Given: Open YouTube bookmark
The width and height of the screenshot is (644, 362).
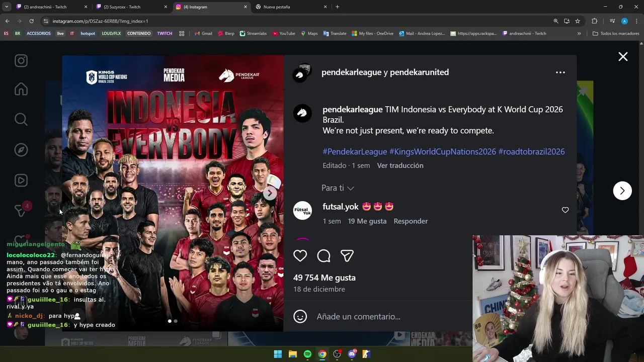Looking at the screenshot, I should coord(284,34).
